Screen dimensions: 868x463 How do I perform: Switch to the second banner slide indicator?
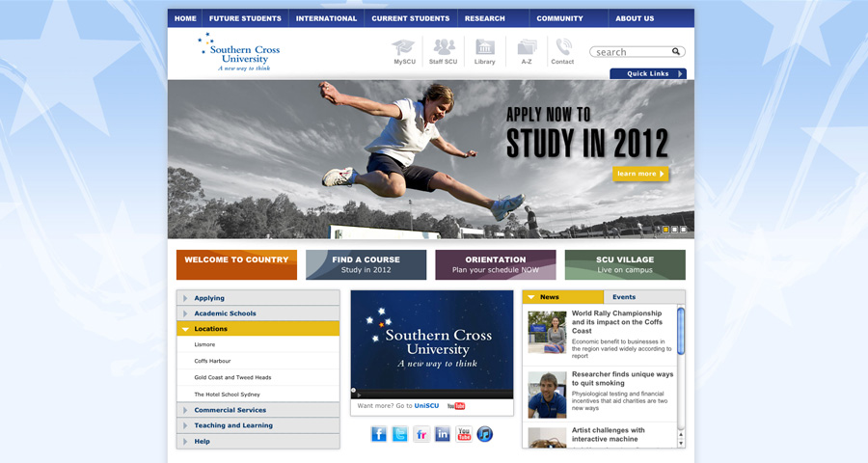(675, 230)
